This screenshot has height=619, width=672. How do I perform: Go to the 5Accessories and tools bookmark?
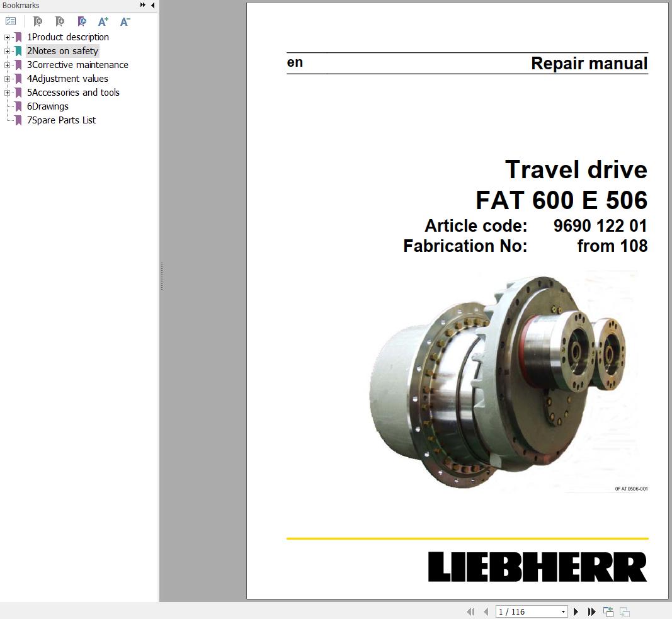73,93
